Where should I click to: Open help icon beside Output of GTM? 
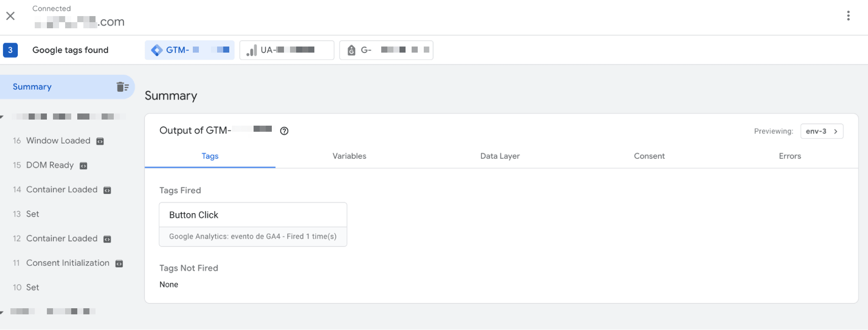[284, 131]
